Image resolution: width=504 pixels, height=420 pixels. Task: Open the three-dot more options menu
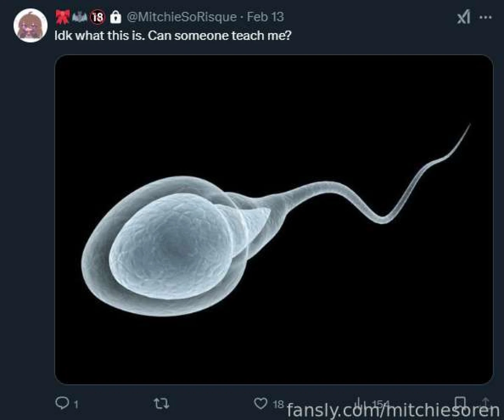(486, 17)
